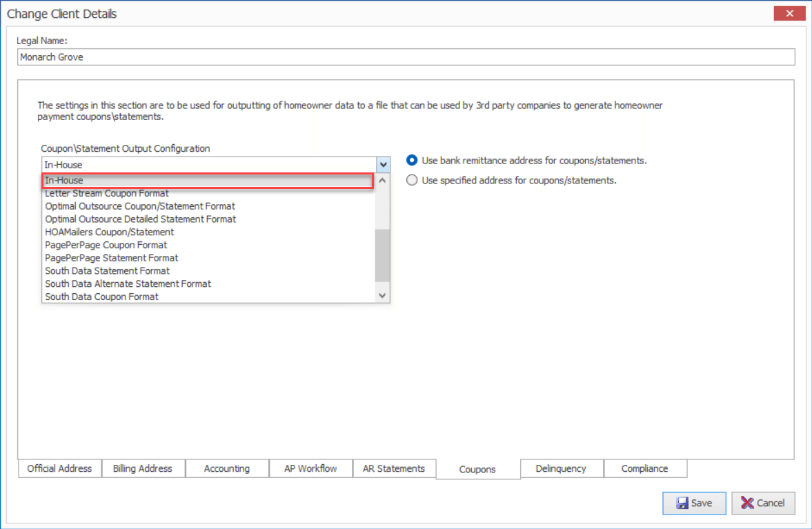This screenshot has width=812, height=529.
Task: Switch to the Billing Address tab
Action: (143, 468)
